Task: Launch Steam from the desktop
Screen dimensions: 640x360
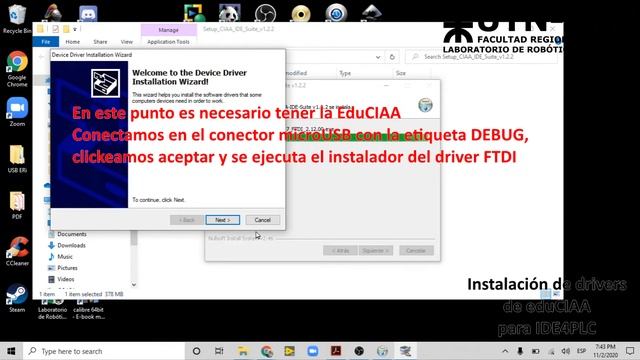Action: pos(17,298)
